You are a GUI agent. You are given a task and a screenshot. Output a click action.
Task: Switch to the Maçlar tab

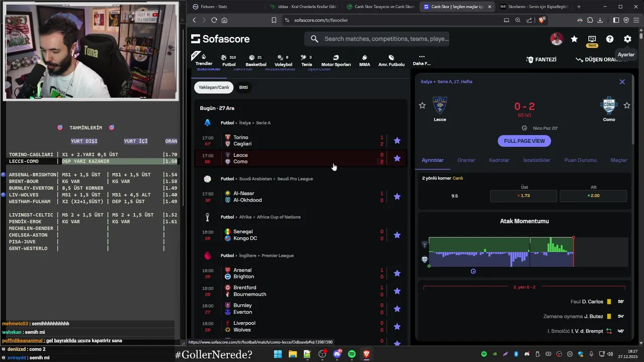click(x=619, y=160)
